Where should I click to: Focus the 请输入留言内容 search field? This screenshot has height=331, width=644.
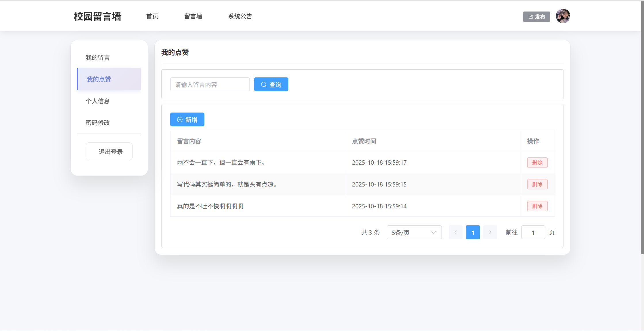click(210, 84)
